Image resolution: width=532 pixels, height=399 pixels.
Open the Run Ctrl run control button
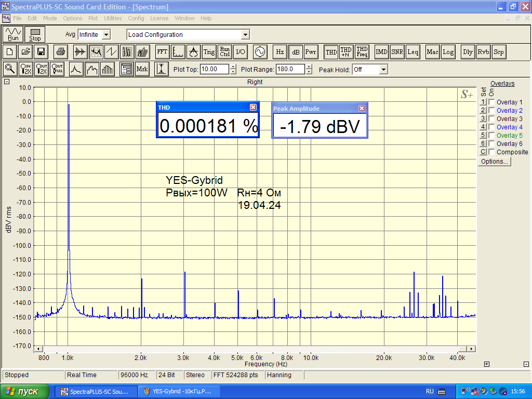[224, 52]
